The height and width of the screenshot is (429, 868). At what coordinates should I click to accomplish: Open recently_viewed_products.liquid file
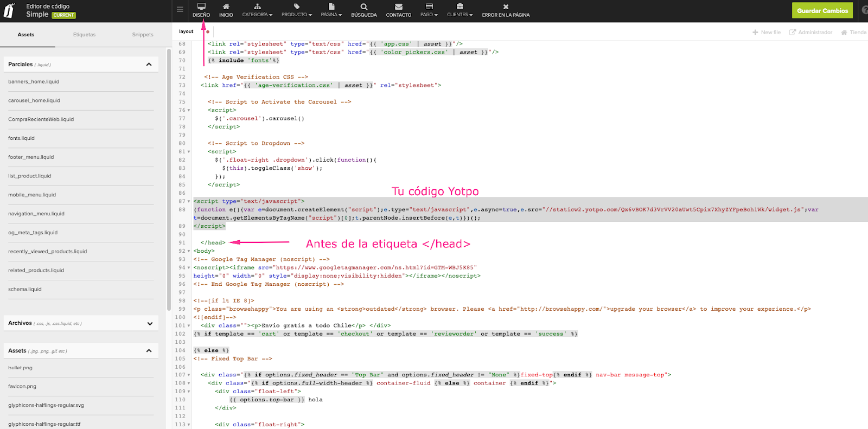(x=47, y=252)
